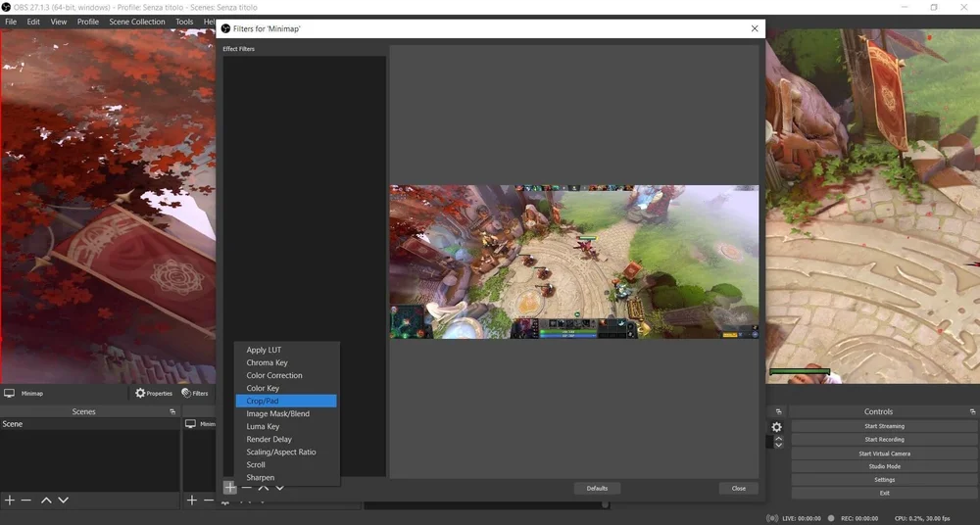Image resolution: width=980 pixels, height=525 pixels.
Task: Undock the Scenes panel via float icon
Action: (172, 412)
